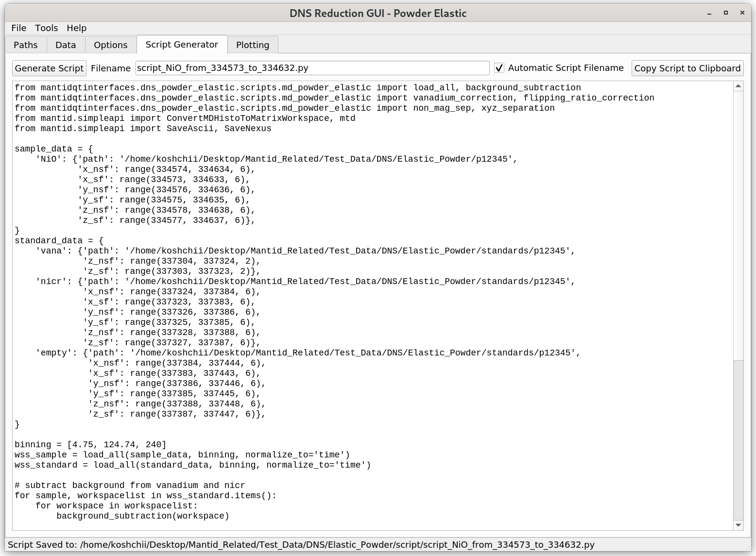This screenshot has height=556, width=756.
Task: Select the Script Generator tab
Action: (182, 45)
